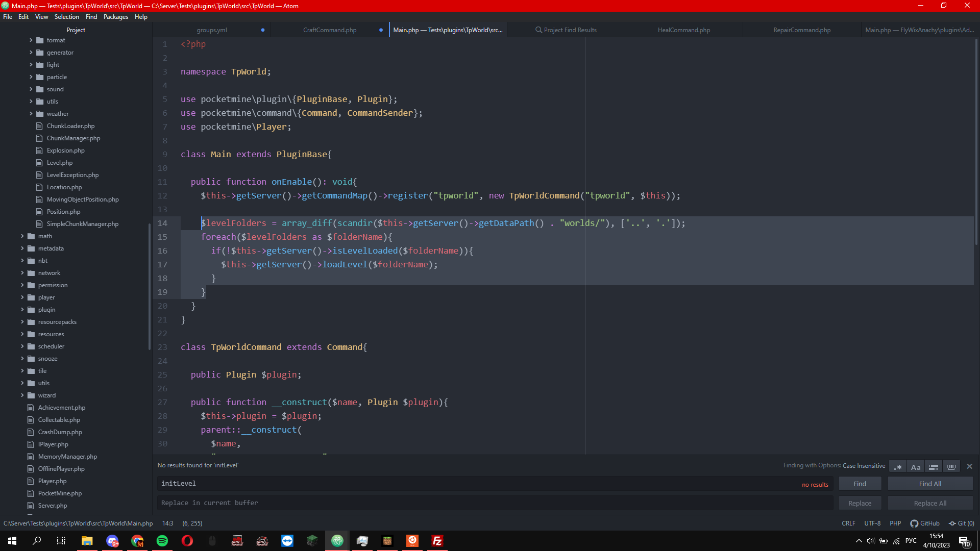Open Opera browser from the taskbar

tap(187, 541)
